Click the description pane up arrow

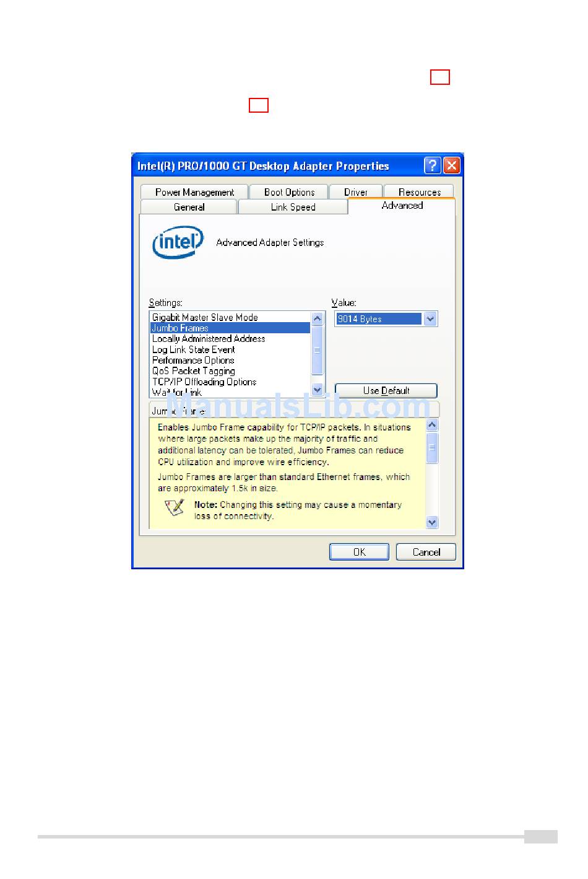pyautogui.click(x=432, y=425)
